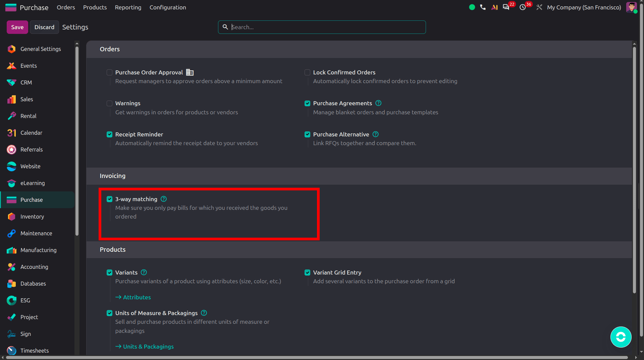Open the Configuration menu
The height and width of the screenshot is (360, 644).
click(168, 7)
